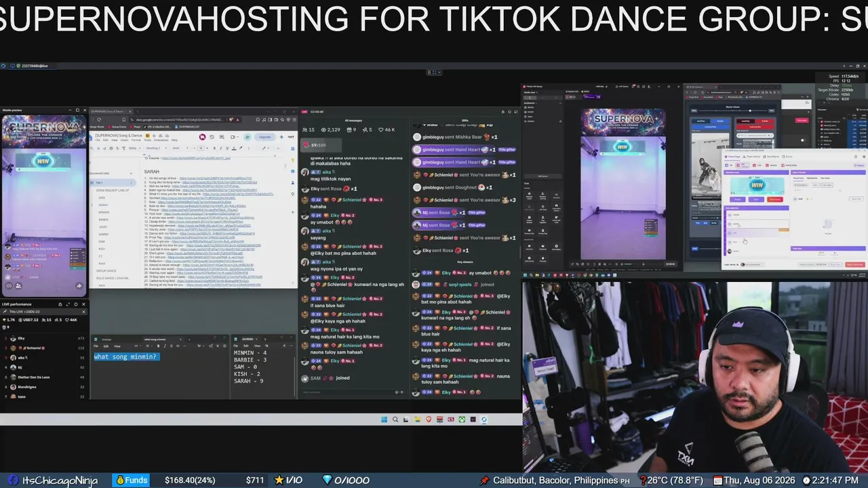The image size is (868, 488).
Task: Toggle italic in 'what song minmin' Notepad
Action: pos(165,346)
